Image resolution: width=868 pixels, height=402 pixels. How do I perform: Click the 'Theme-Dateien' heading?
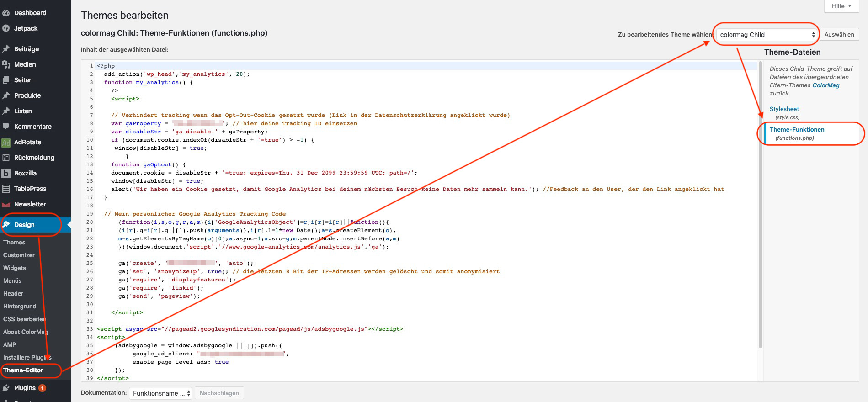point(792,52)
